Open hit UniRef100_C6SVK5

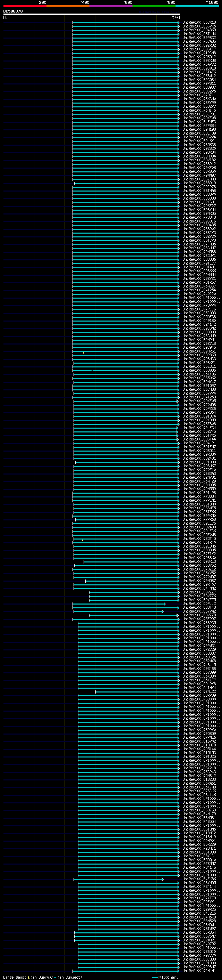coord(199,26)
